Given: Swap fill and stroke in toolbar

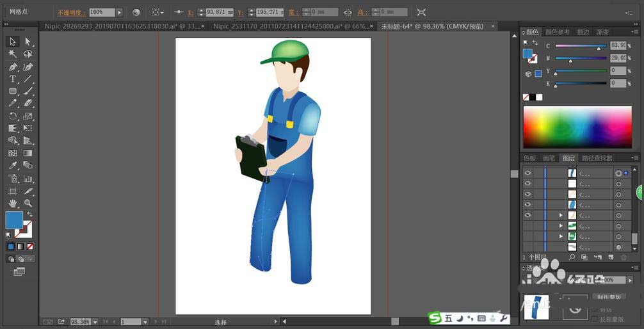Looking at the screenshot, I should (29, 214).
